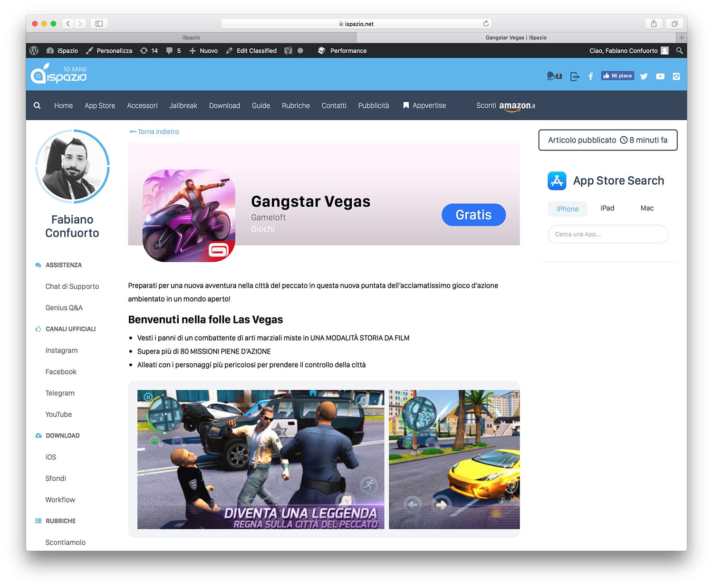713x588 pixels.
Task: Open Sfondi in the sidebar
Action: [56, 478]
